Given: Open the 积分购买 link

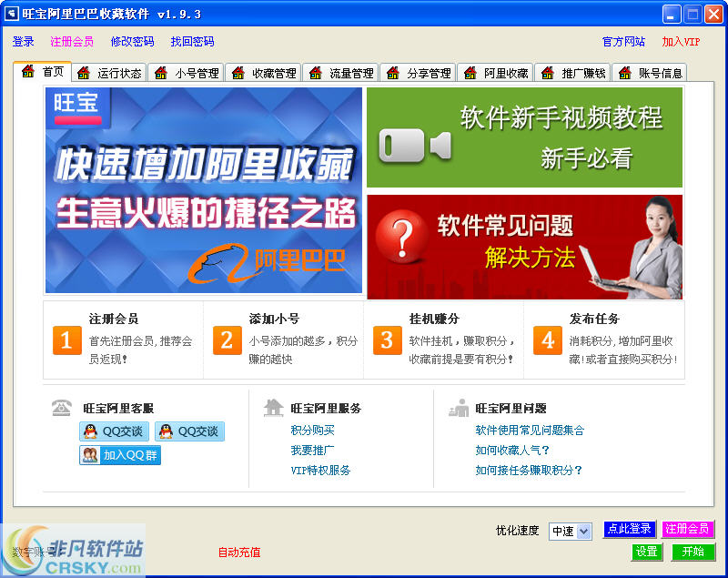Looking at the screenshot, I should tap(312, 431).
